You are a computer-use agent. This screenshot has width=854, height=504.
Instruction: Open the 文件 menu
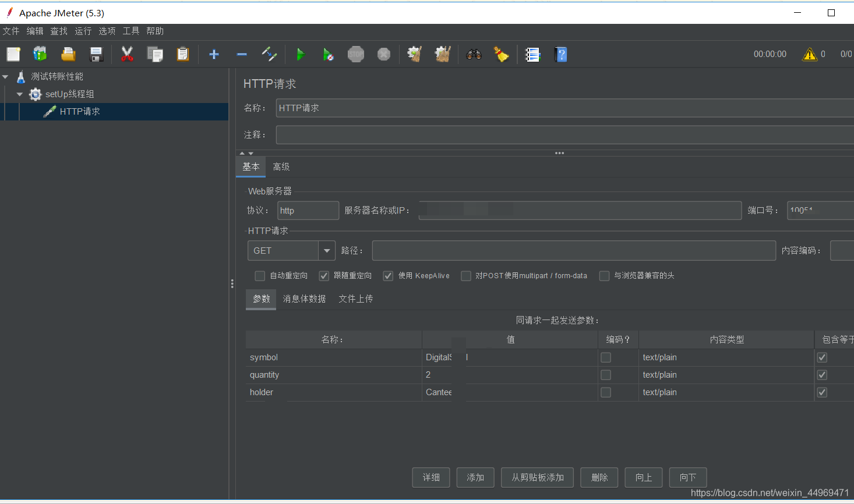point(11,31)
